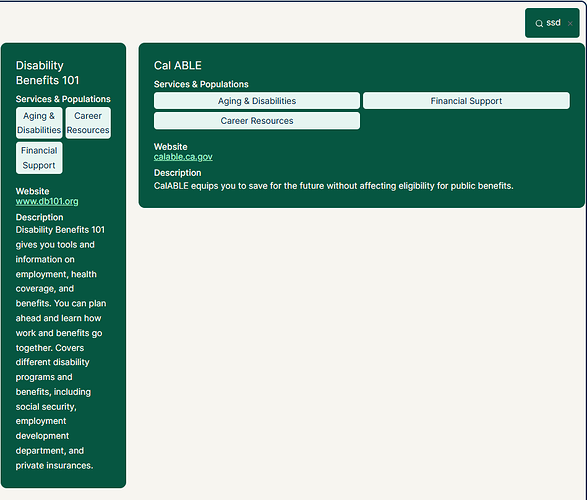Click the Disability Benefits 101 card title
587x500 pixels.
coord(48,73)
